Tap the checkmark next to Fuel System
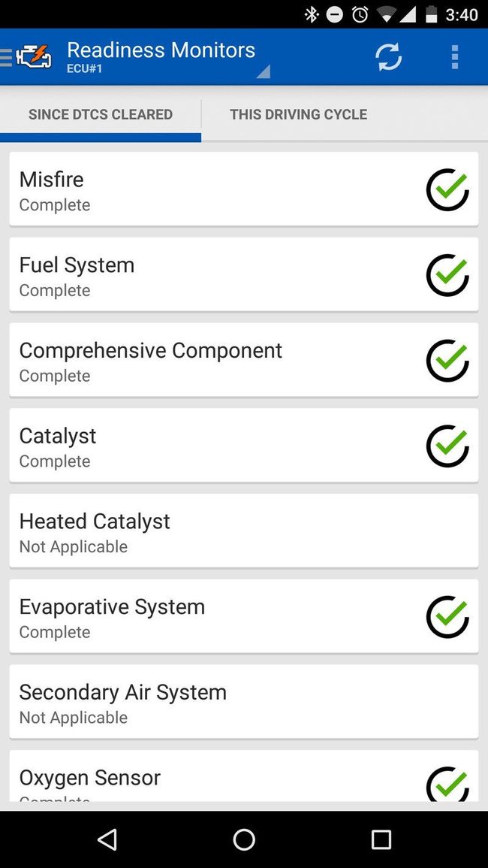Screen dimensions: 488x868 (447, 275)
